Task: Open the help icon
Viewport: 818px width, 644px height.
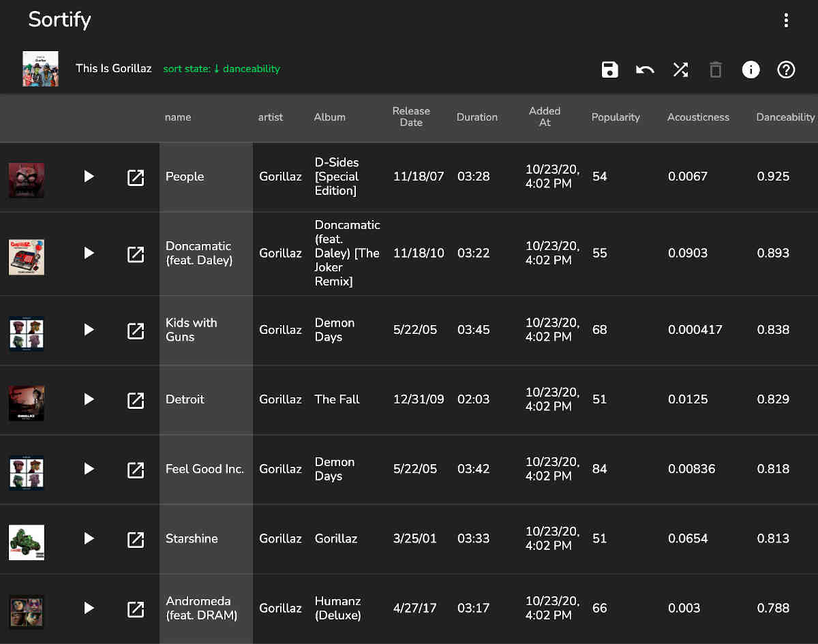Action: [x=786, y=70]
